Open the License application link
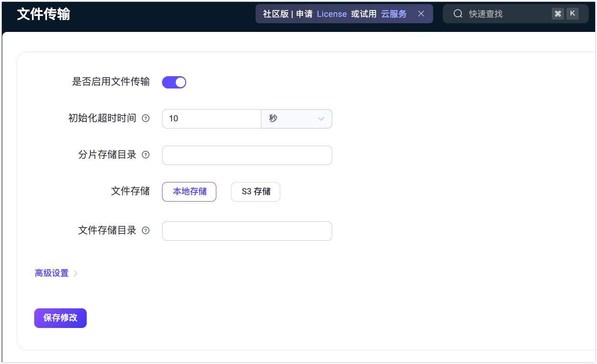Viewport: 597px width, 364px height. tap(332, 14)
